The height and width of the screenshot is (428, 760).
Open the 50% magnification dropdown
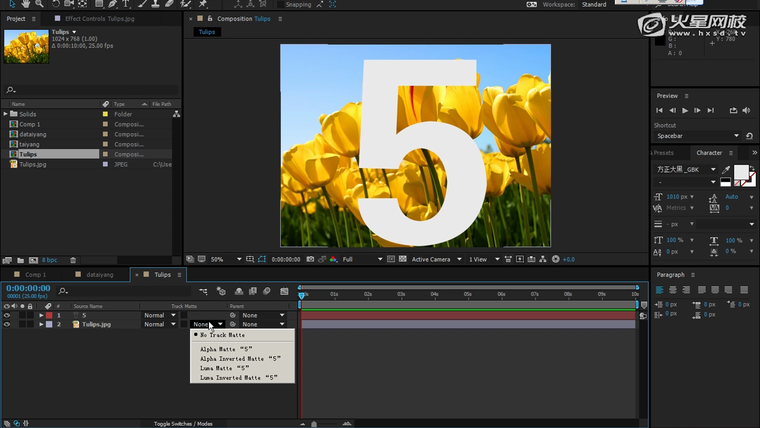(223, 259)
